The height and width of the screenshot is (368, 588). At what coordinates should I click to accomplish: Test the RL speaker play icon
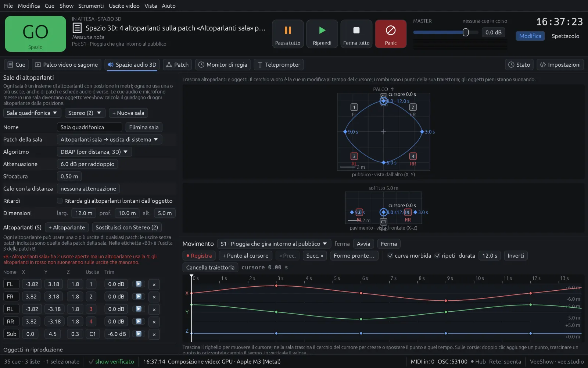[139, 309]
